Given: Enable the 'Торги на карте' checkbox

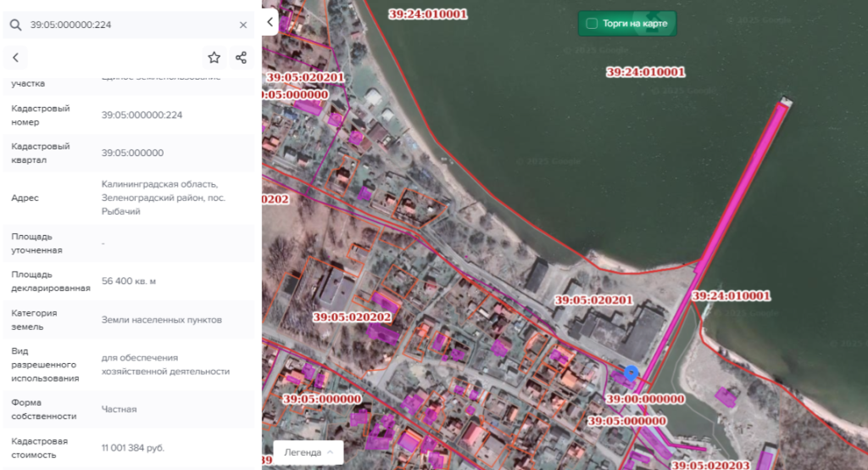Looking at the screenshot, I should [592, 24].
